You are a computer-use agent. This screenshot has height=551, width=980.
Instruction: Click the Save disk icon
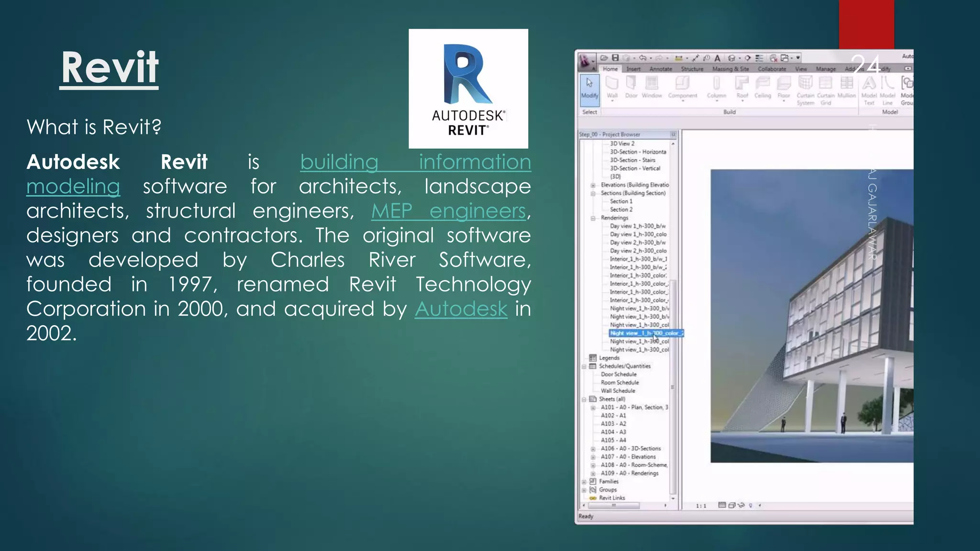coord(615,58)
